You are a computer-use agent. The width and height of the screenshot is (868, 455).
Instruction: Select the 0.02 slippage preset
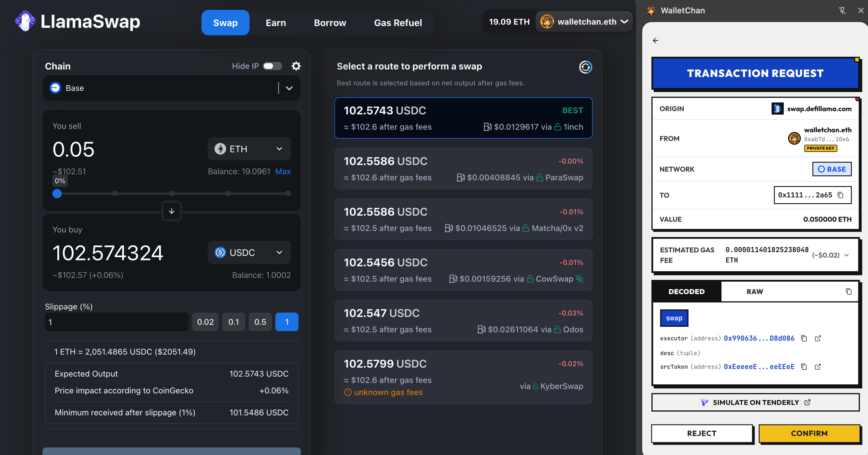click(x=205, y=322)
